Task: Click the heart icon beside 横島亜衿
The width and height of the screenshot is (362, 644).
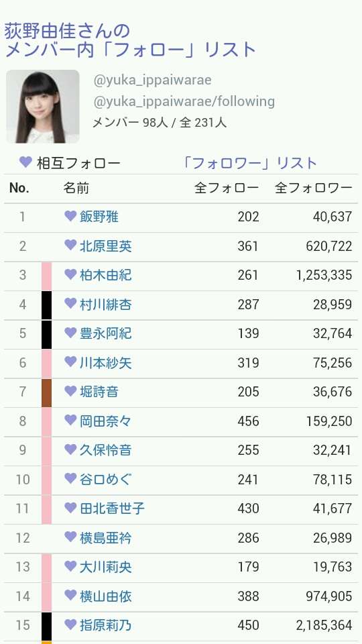Action: (70, 537)
